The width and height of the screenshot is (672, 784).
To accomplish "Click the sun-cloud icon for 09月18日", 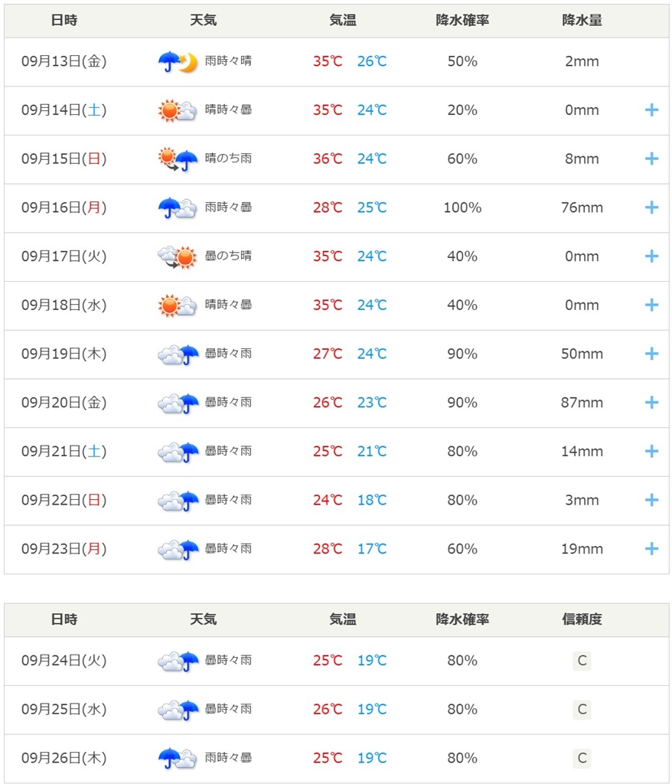I will [177, 305].
